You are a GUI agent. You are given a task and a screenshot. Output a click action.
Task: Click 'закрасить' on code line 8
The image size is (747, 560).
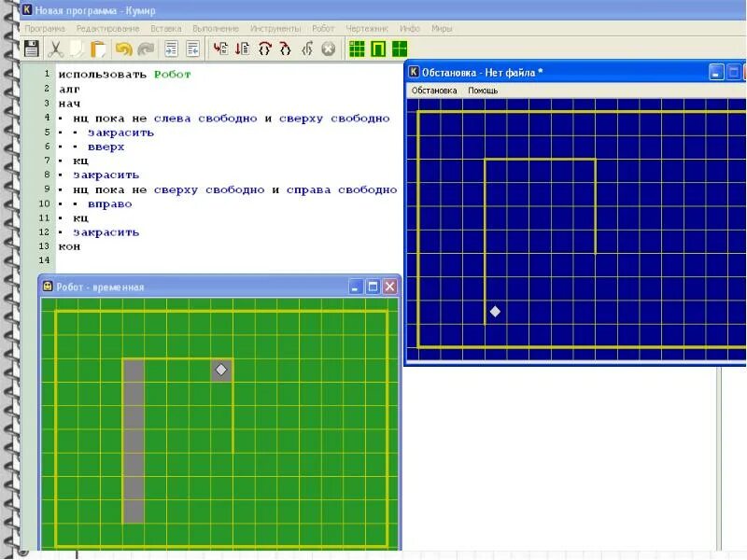[106, 175]
